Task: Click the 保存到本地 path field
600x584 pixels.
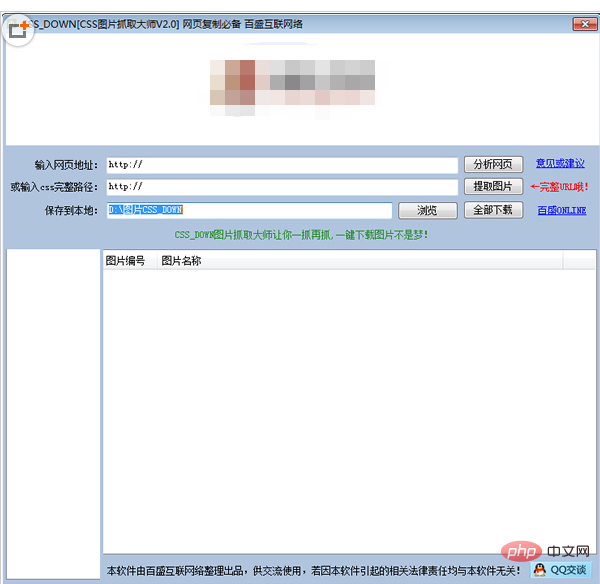Action: (x=249, y=210)
